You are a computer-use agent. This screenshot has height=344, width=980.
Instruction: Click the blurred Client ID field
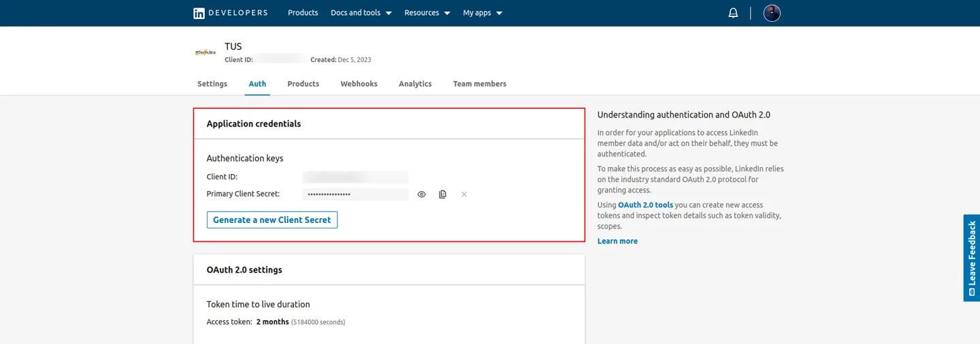click(x=355, y=177)
